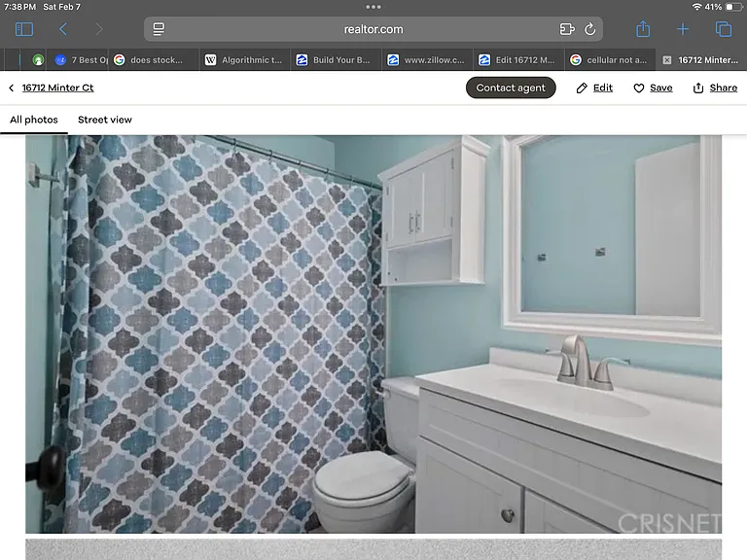Switch to the 'Edit 16712 M...' tab
This screenshot has width=747, height=560.
click(x=519, y=60)
